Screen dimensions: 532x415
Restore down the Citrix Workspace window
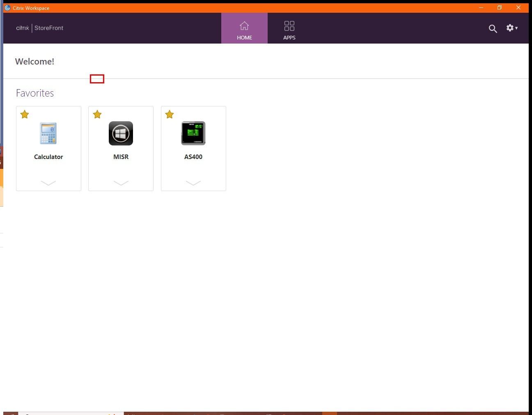pos(500,7)
